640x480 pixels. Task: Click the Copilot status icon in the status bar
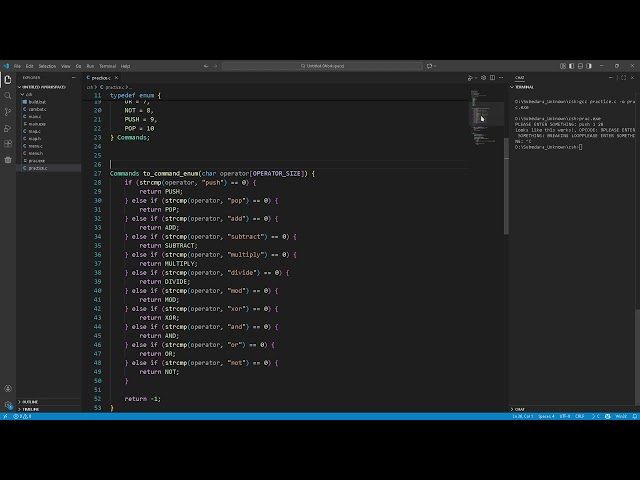click(607, 416)
